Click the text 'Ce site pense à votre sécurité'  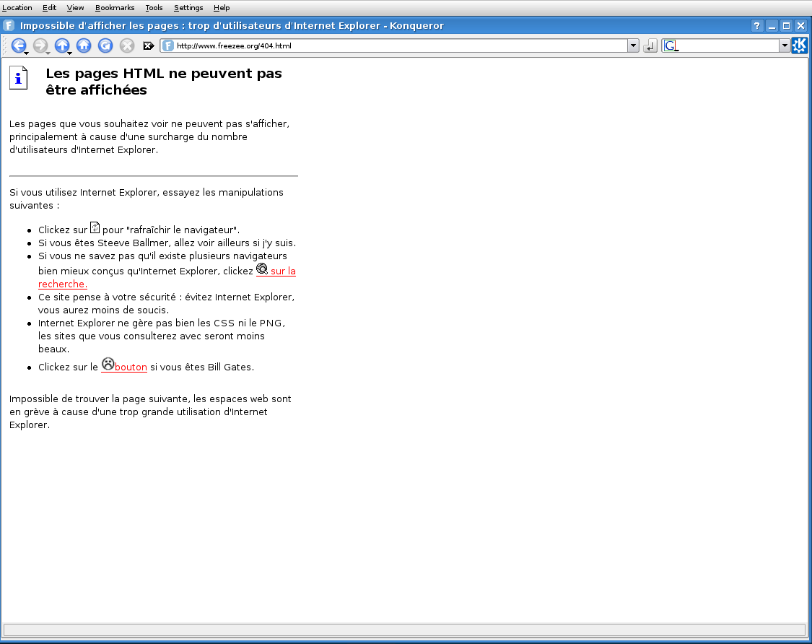tap(108, 297)
